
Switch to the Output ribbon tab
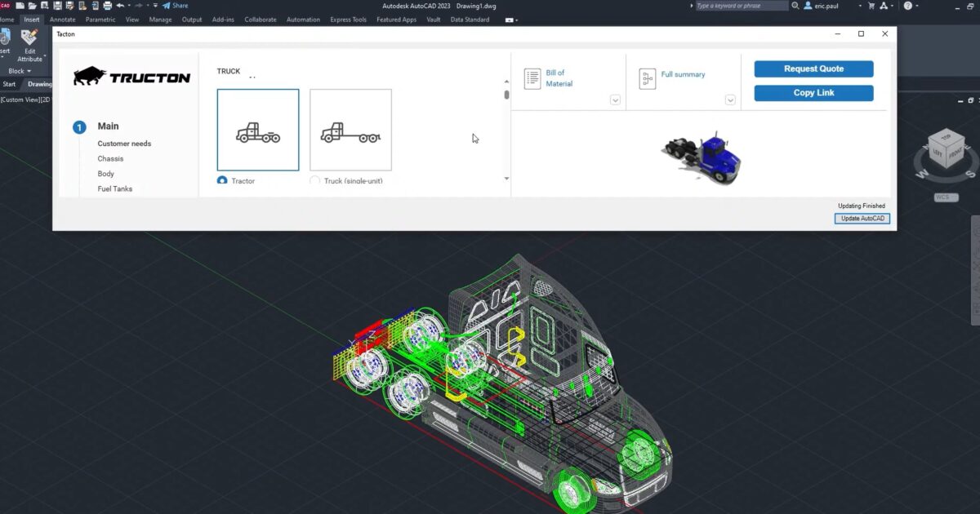click(x=192, y=20)
